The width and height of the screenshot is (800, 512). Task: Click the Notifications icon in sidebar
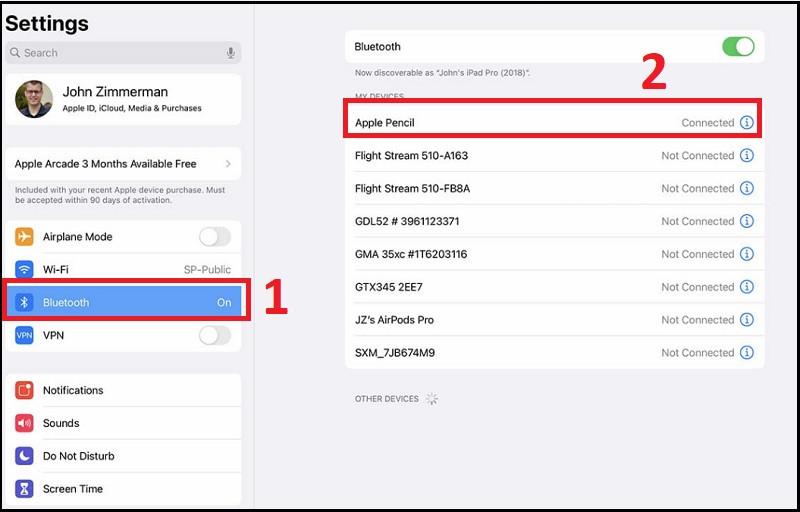[x=25, y=390]
